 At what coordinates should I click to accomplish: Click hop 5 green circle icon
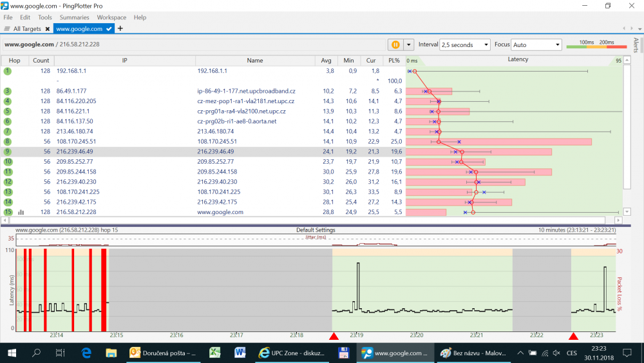click(x=7, y=111)
